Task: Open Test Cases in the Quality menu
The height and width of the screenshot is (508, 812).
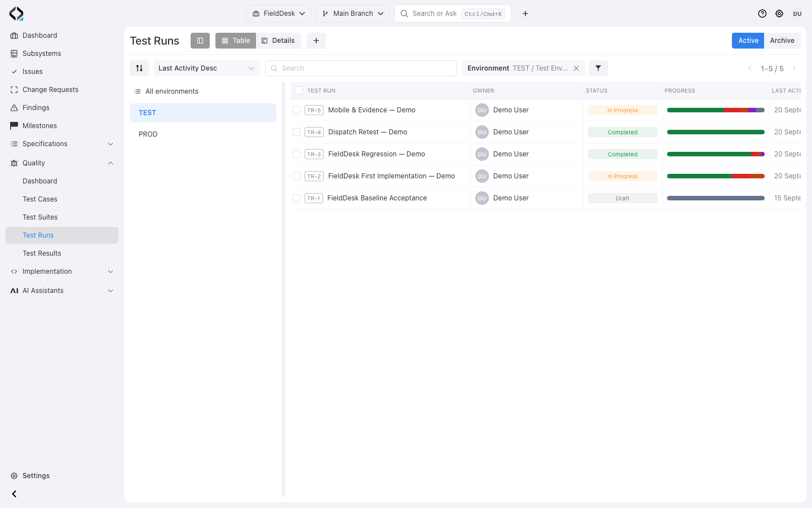Action: (x=62, y=199)
